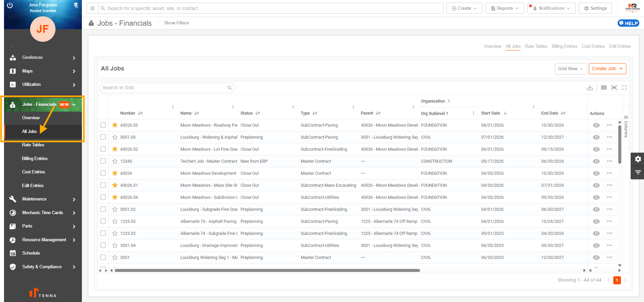Image resolution: width=644 pixels, height=302 pixels.
Task: Favorite job 3051.03 with the star
Action: (115, 137)
